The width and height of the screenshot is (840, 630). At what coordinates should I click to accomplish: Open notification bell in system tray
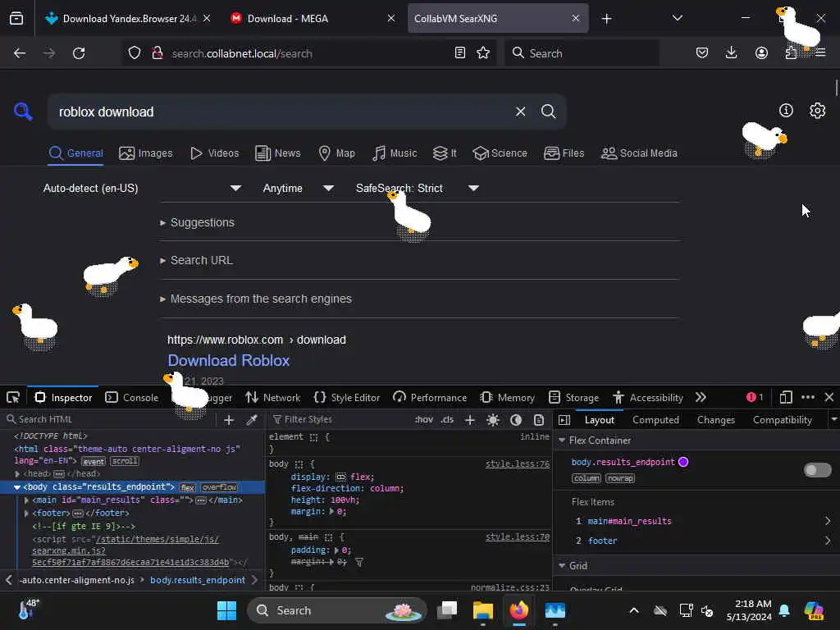784,610
